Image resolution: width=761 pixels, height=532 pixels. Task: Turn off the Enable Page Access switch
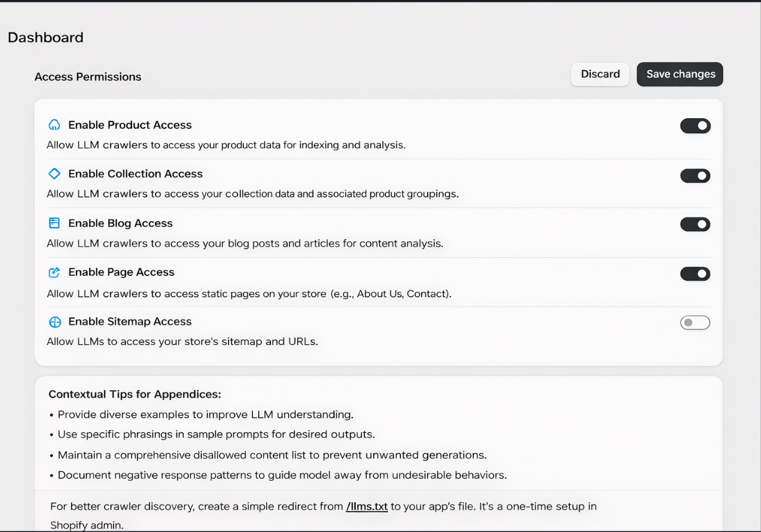click(x=695, y=273)
